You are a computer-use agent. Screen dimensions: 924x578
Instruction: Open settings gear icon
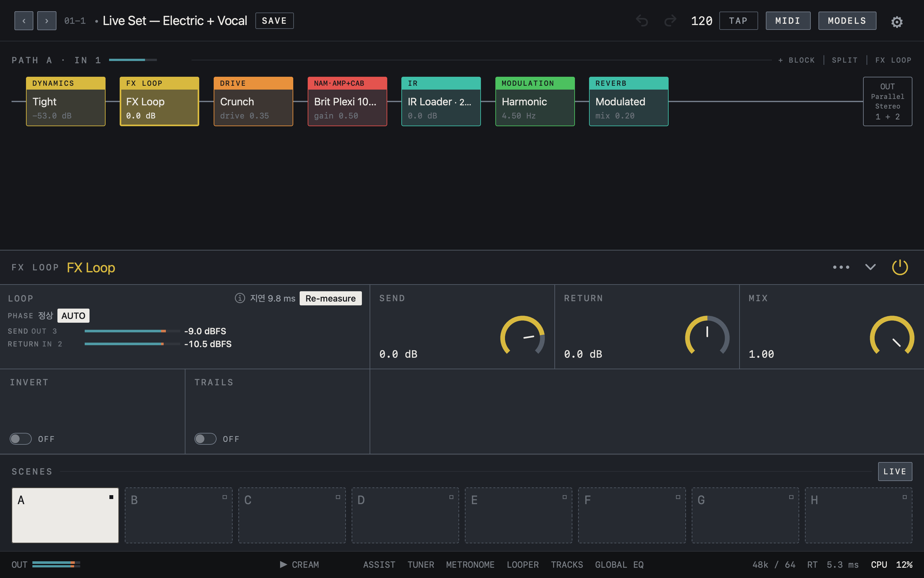coord(896,22)
